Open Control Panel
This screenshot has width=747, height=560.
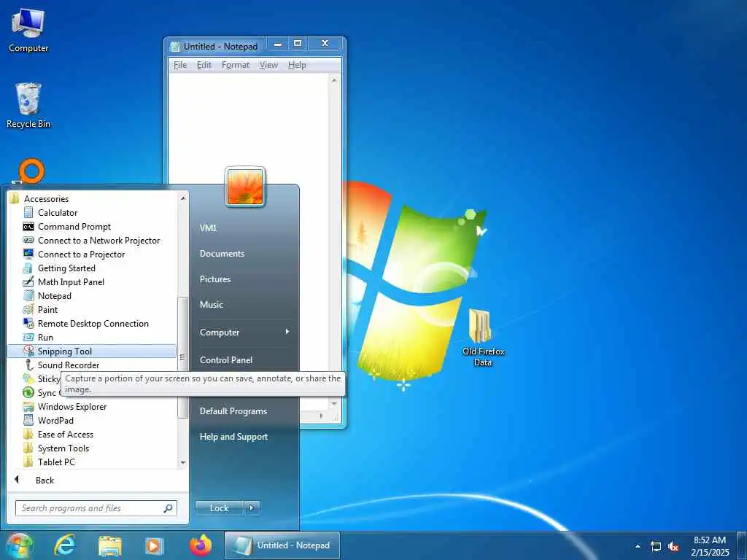[x=226, y=360]
